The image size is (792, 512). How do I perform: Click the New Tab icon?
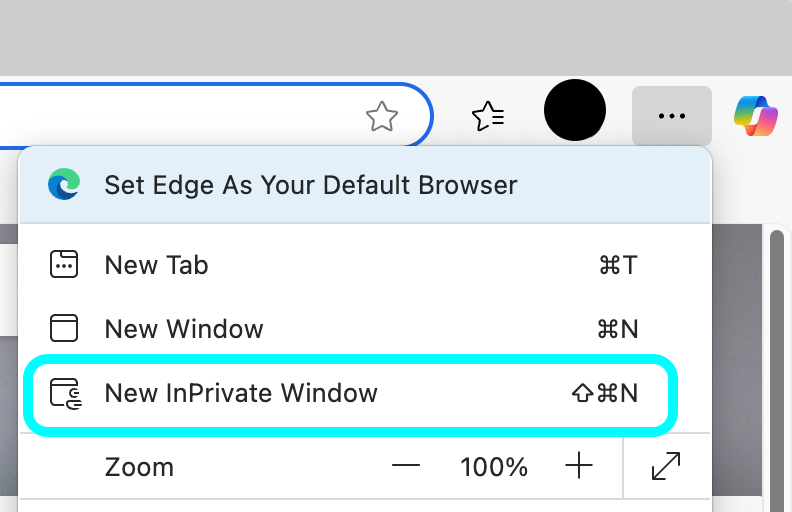64,265
